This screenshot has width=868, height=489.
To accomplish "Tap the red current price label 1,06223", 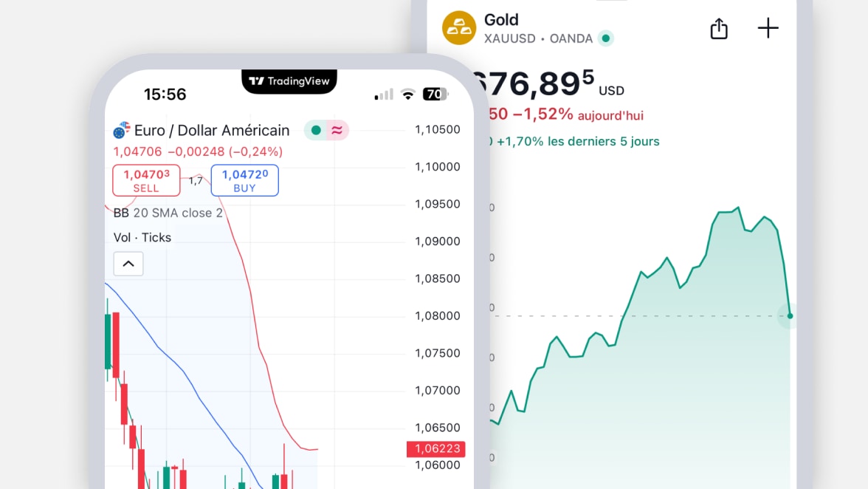I will click(435, 448).
